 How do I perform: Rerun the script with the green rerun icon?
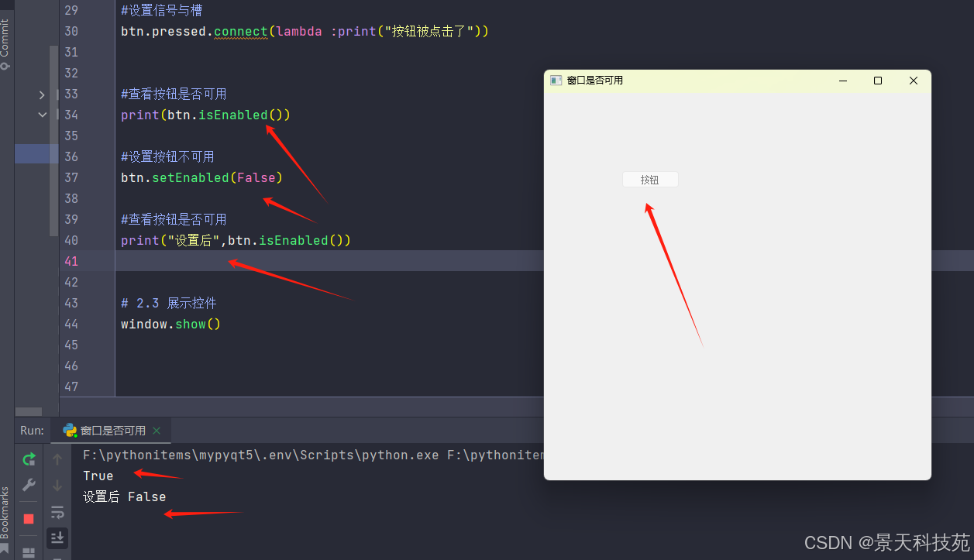click(x=29, y=459)
